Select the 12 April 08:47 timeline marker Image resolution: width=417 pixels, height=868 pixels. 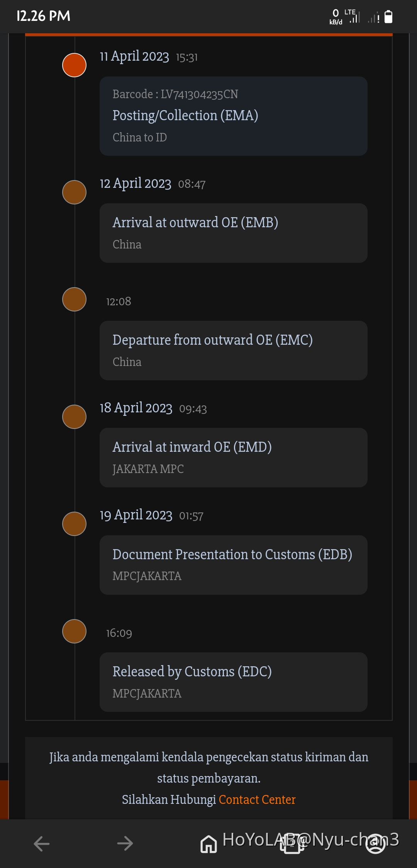click(x=74, y=192)
